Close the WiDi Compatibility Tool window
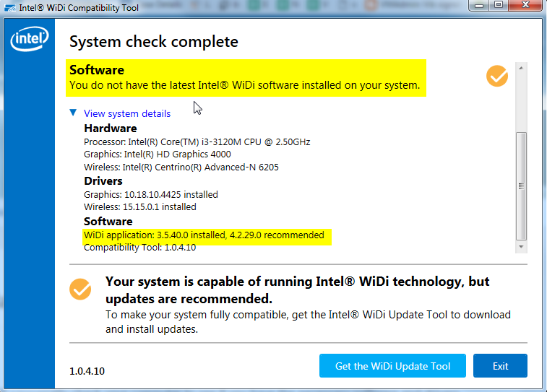Image resolution: width=547 pixels, height=392 pixels. click(x=525, y=5)
